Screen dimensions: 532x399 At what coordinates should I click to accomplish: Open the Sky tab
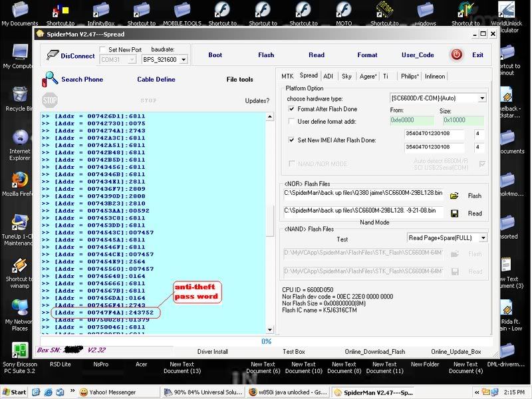coord(346,76)
